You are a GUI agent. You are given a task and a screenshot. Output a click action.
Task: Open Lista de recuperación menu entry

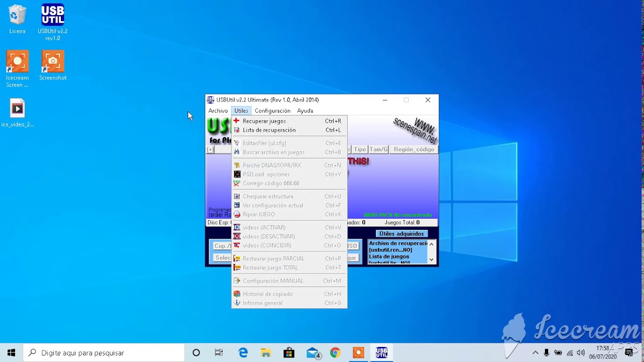point(289,130)
